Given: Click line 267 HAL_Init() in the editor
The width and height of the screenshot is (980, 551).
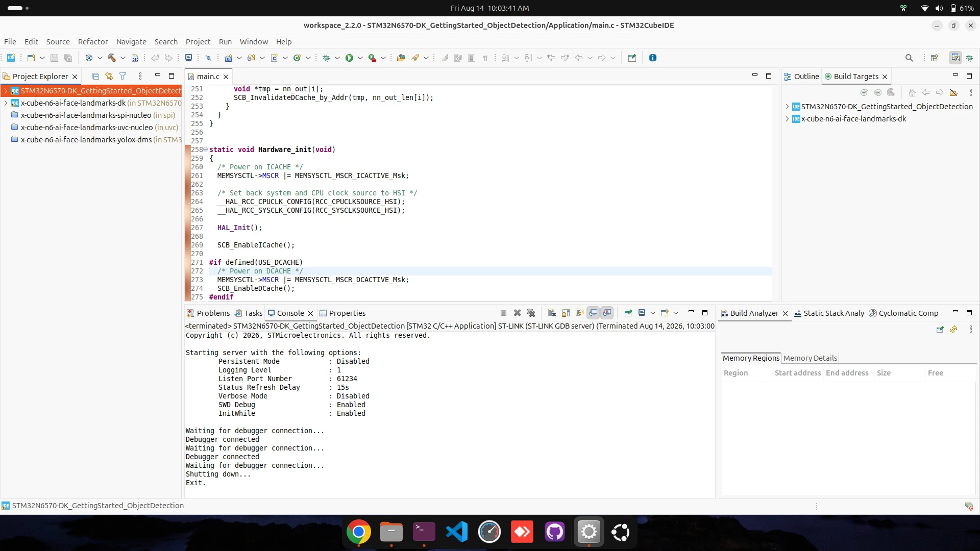Looking at the screenshot, I should (239, 228).
